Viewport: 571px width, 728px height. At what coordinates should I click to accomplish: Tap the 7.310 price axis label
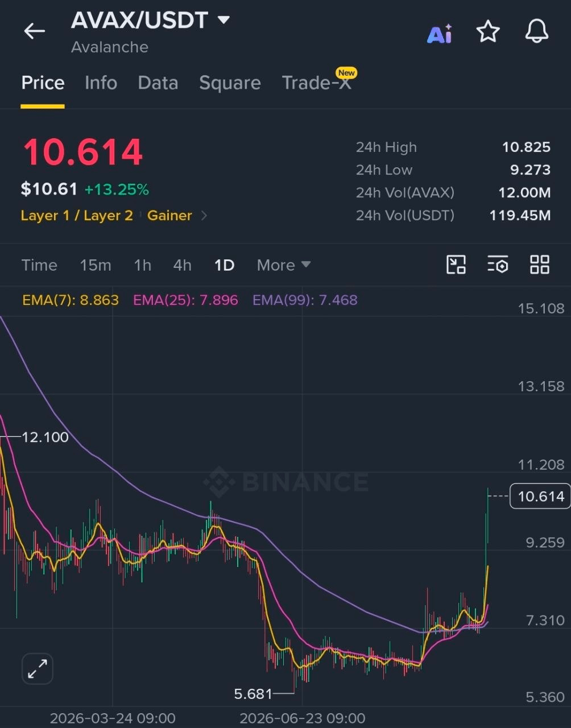tap(545, 620)
